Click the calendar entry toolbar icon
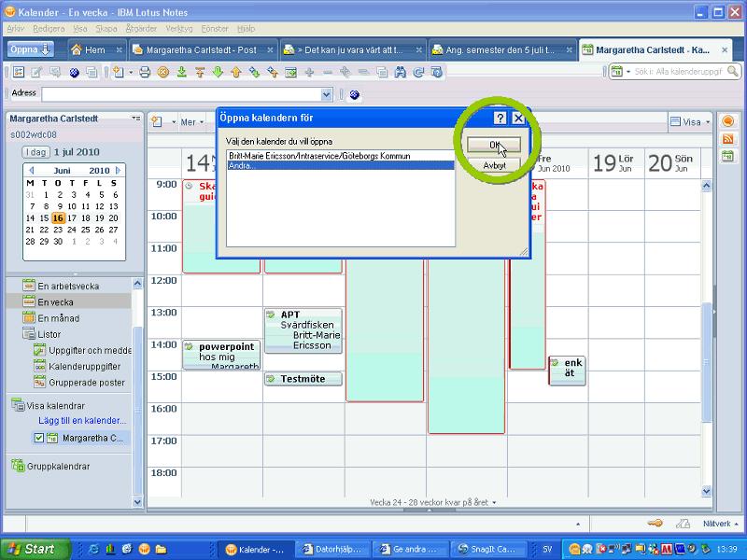747x560 pixels. tap(290, 73)
